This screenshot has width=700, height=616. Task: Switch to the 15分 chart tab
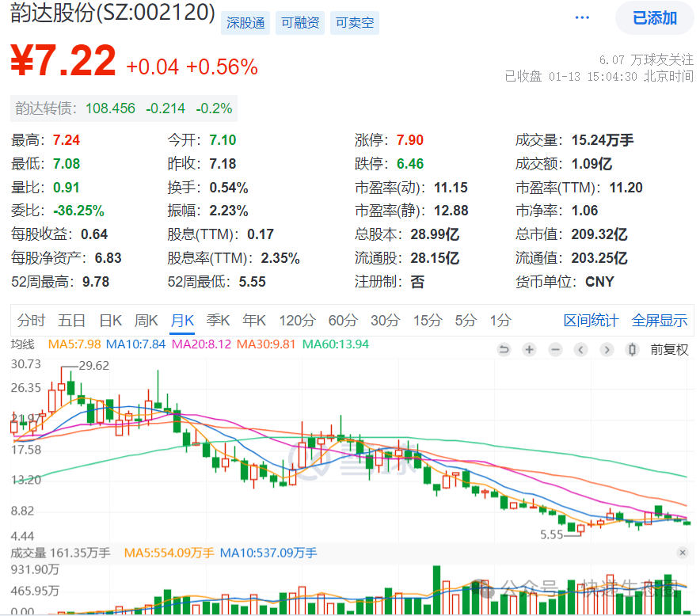pyautogui.click(x=428, y=320)
